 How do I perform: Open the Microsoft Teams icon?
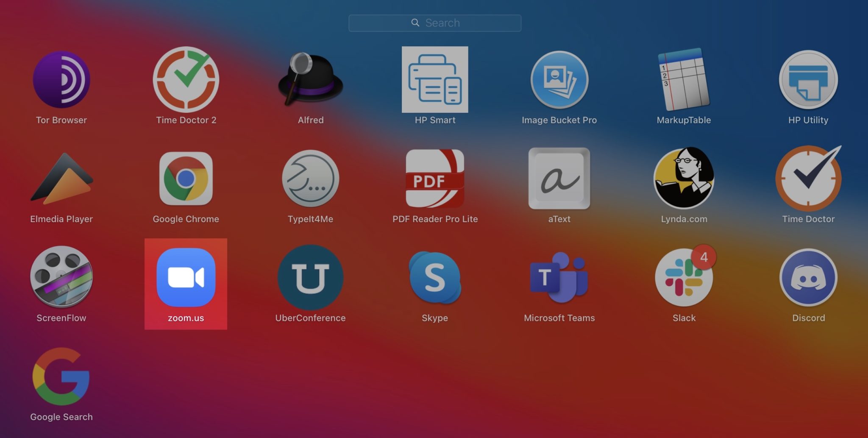tap(559, 277)
